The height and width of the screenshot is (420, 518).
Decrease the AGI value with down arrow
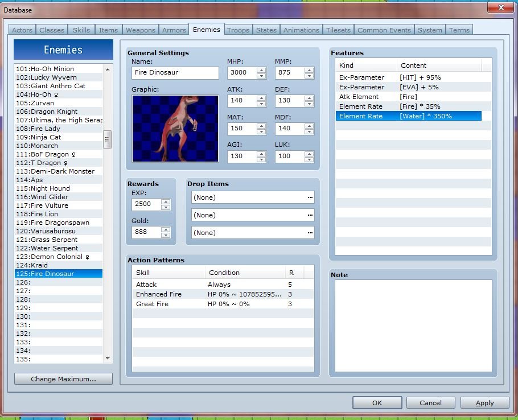pyautogui.click(x=261, y=159)
